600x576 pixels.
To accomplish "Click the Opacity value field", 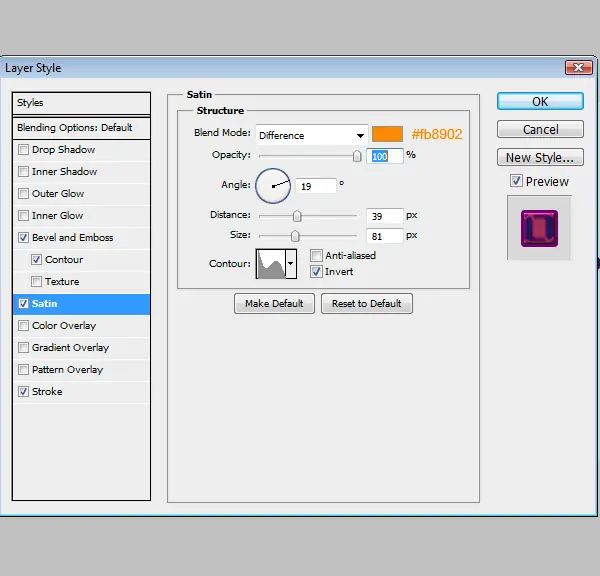I will point(385,156).
